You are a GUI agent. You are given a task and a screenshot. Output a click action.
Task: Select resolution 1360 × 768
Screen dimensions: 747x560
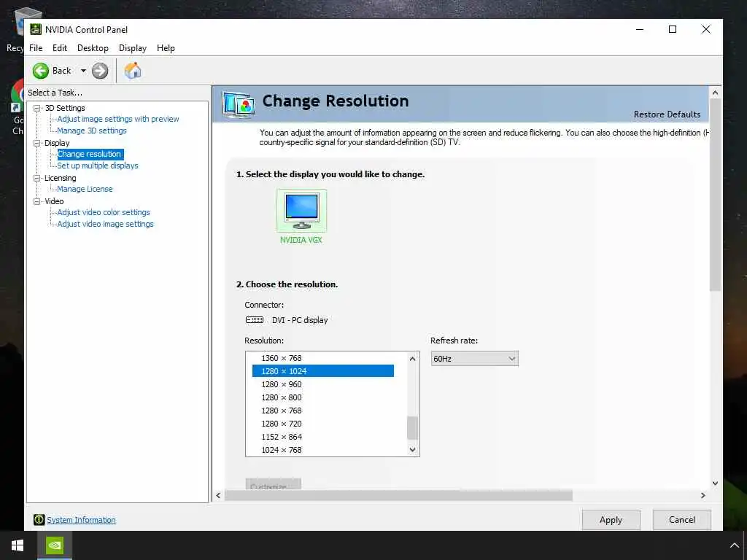(323, 358)
